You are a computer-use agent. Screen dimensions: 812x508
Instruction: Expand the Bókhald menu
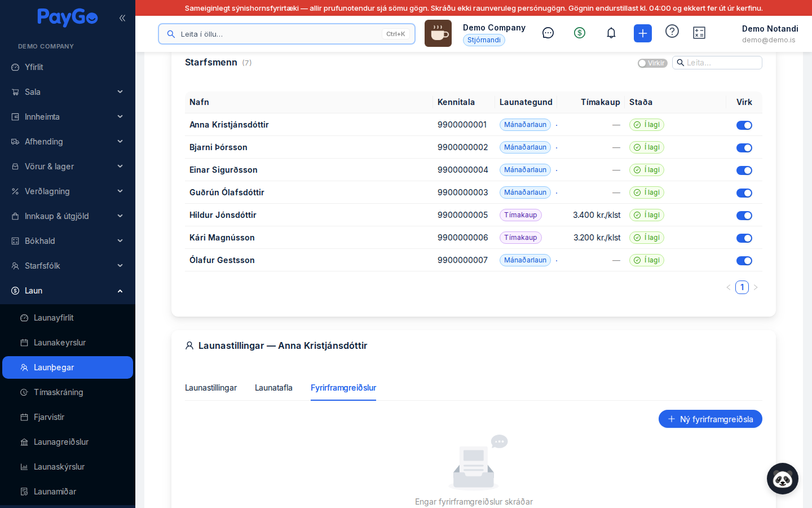coord(68,241)
